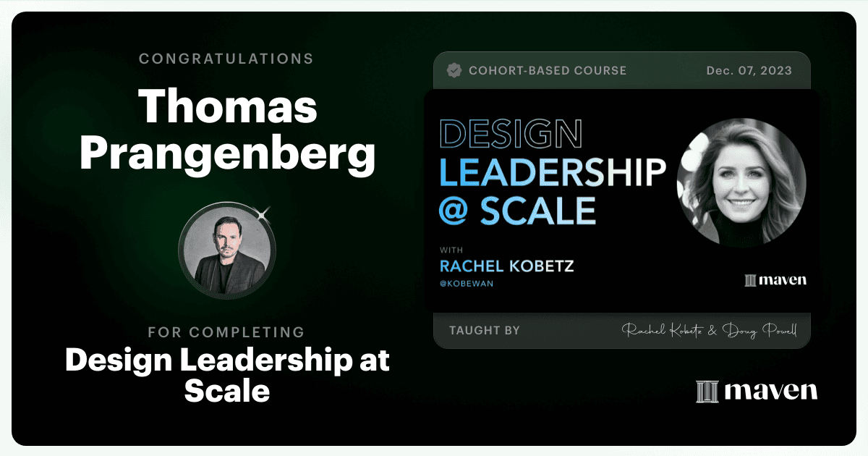Select the Dec. 07, 2023 date
868x456 pixels.
point(749,71)
